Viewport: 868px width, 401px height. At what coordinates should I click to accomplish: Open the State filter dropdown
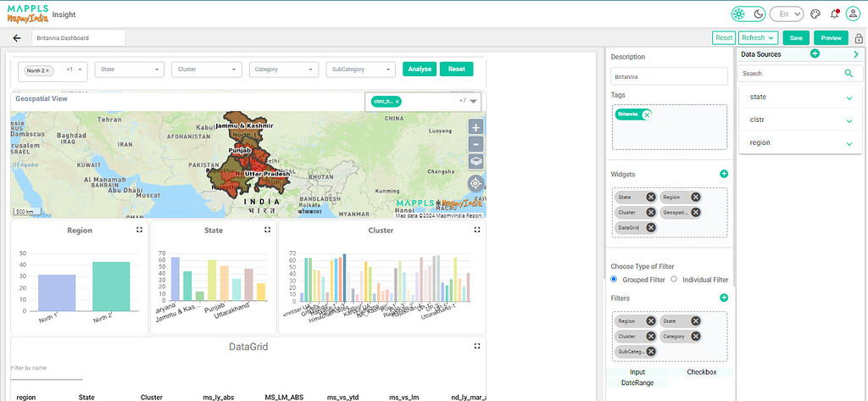click(x=130, y=70)
